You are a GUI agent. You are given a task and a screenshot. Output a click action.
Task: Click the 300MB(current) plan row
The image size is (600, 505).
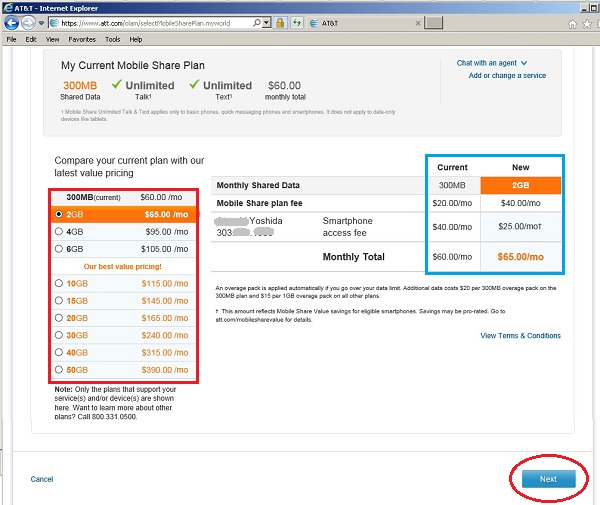click(x=123, y=197)
